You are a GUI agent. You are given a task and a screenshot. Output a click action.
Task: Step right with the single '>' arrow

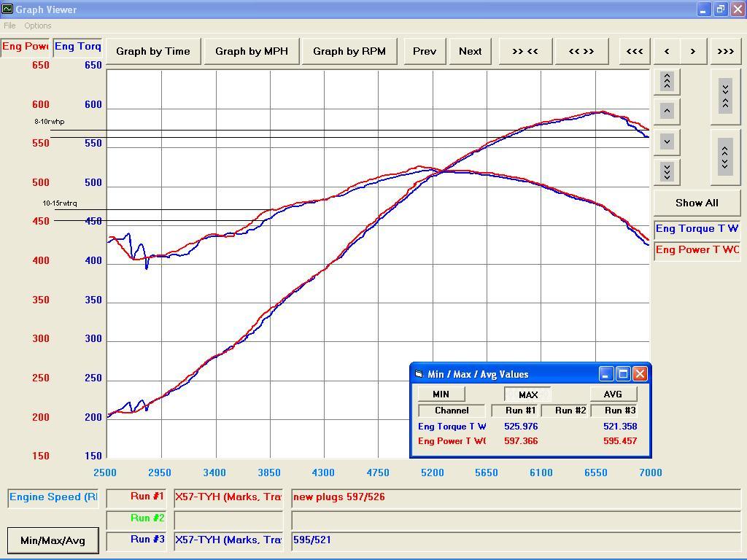coord(693,52)
